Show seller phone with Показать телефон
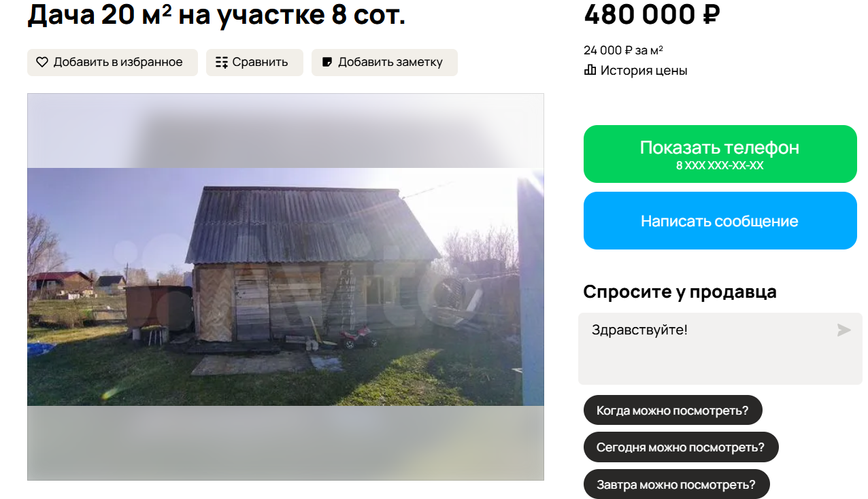The height and width of the screenshot is (499, 868). (x=720, y=154)
